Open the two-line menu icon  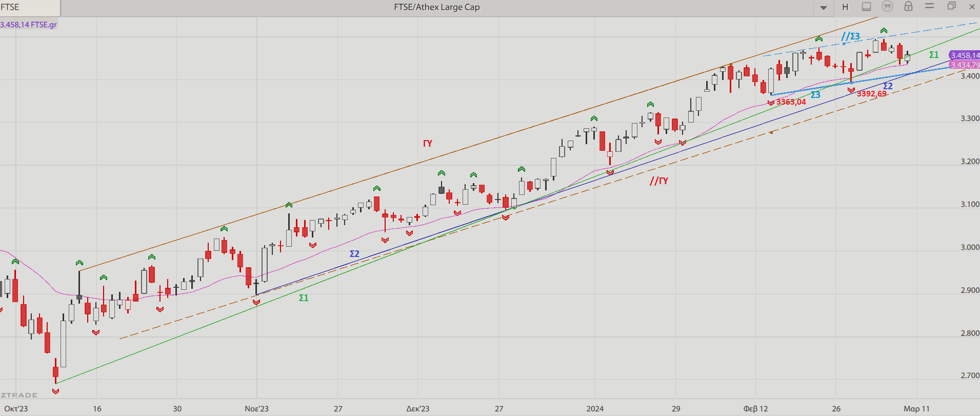929,6
